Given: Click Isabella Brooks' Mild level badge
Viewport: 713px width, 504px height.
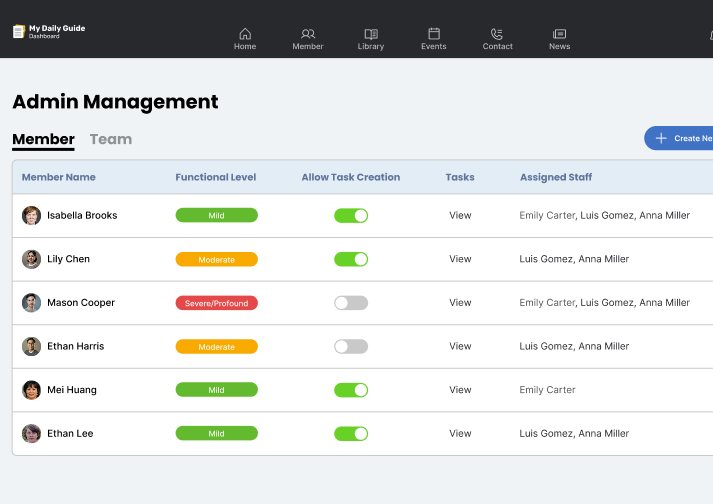Looking at the screenshot, I should point(216,216).
